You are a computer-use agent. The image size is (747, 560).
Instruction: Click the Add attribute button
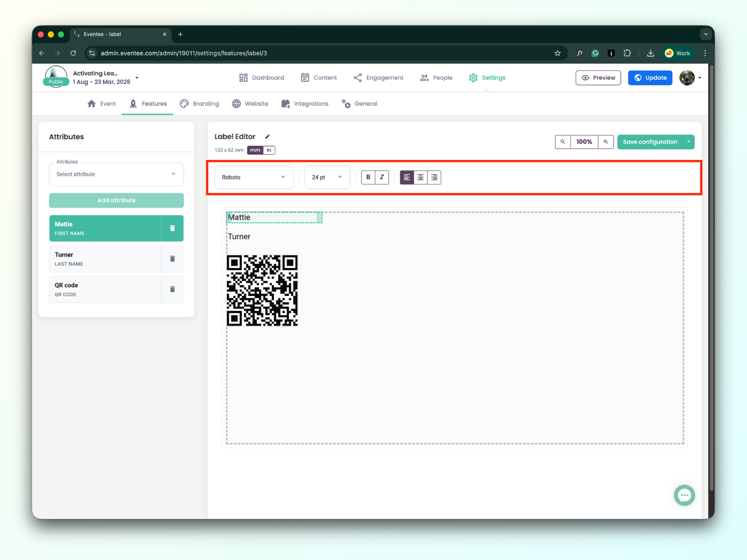(116, 200)
